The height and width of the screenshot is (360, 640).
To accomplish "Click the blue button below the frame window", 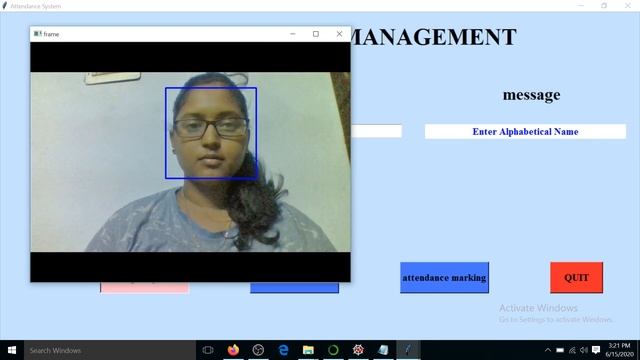I will [x=294, y=287].
